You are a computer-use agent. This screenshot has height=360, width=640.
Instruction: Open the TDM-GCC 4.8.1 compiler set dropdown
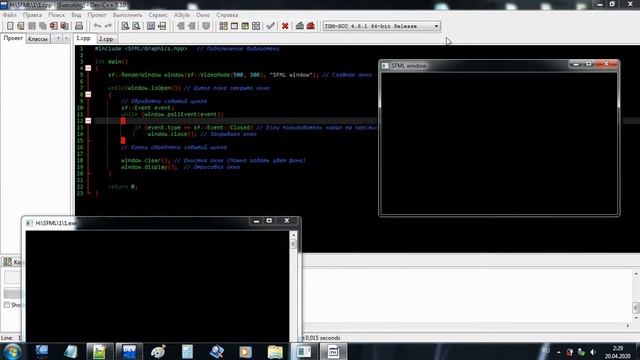click(x=381, y=26)
